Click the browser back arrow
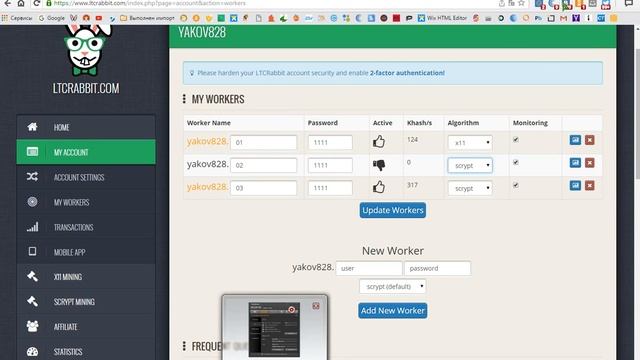Screen dimensions: 640x360 [7, 4]
